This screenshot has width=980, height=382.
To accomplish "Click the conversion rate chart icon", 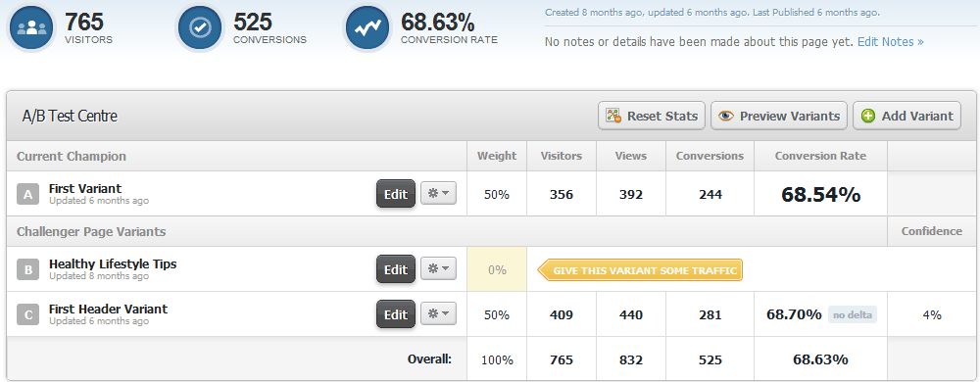I will click(367, 28).
